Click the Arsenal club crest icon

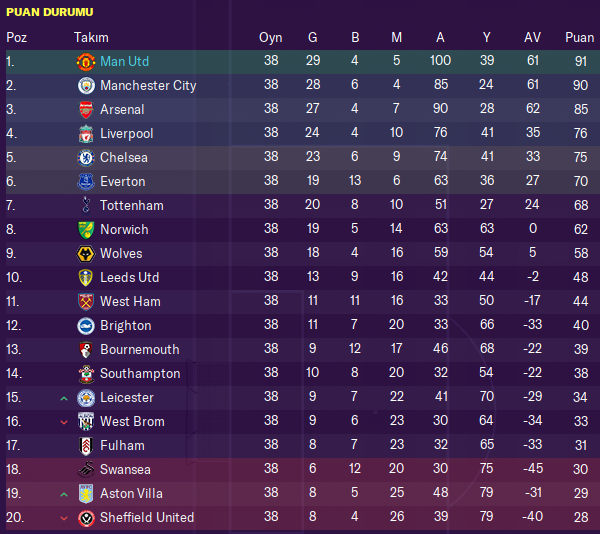pyautogui.click(x=85, y=109)
